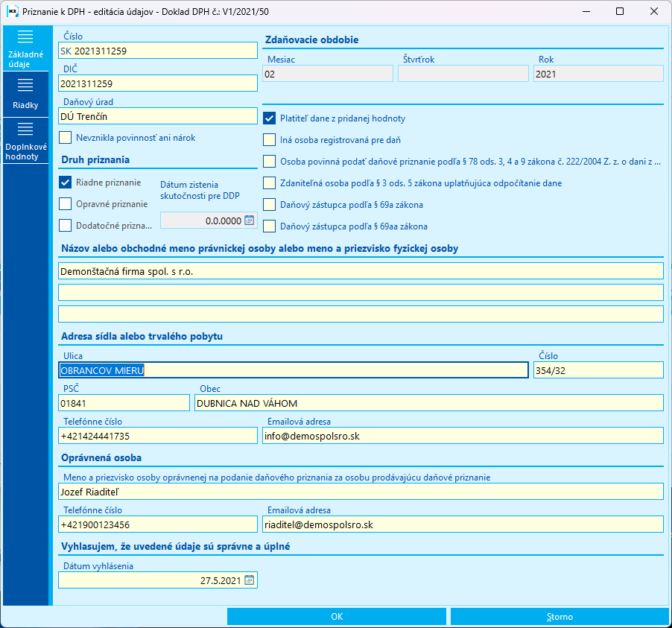Screen dimensions: 672x628
Task: Check Daňový zástupca podľa § 69aa zákona
Action: tap(269, 226)
